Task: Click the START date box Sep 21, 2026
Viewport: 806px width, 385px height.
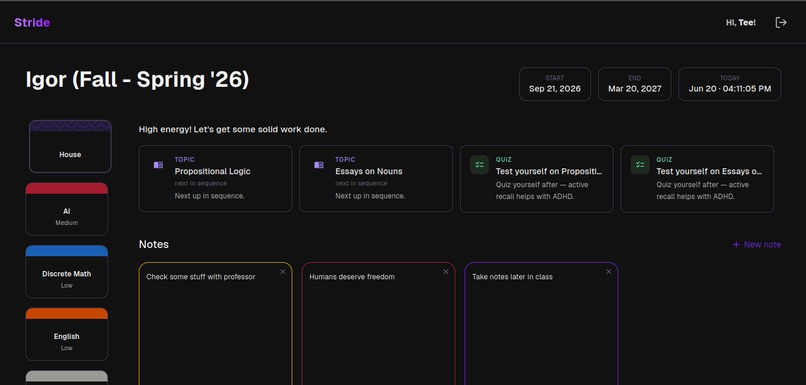Action: [x=555, y=84]
